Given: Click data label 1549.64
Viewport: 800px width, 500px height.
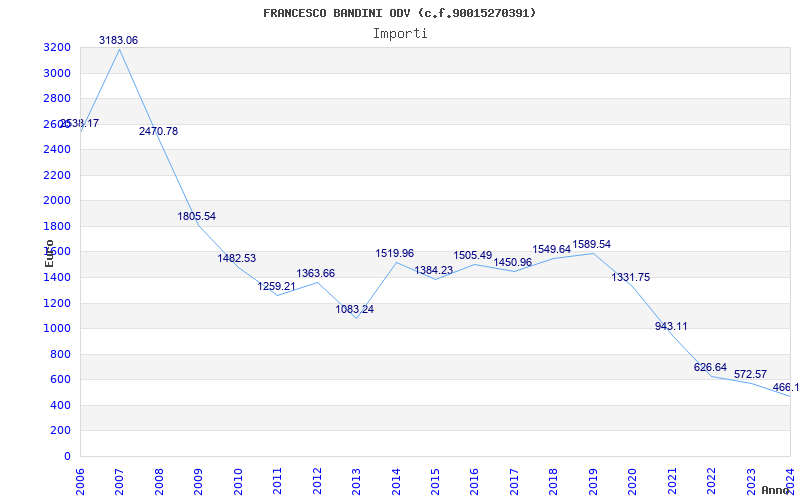Looking at the screenshot, I should coord(552,249).
